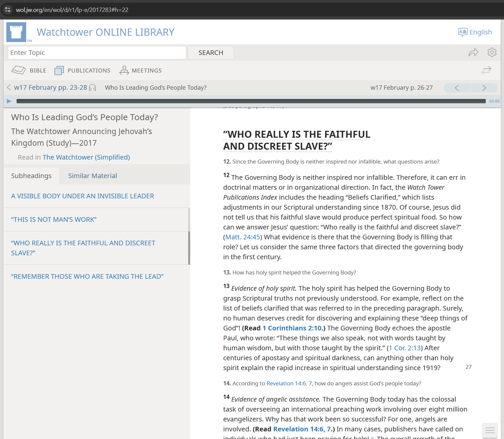504x439 pixels.
Task: Switch to the Similar Material tab
Action: (92, 176)
